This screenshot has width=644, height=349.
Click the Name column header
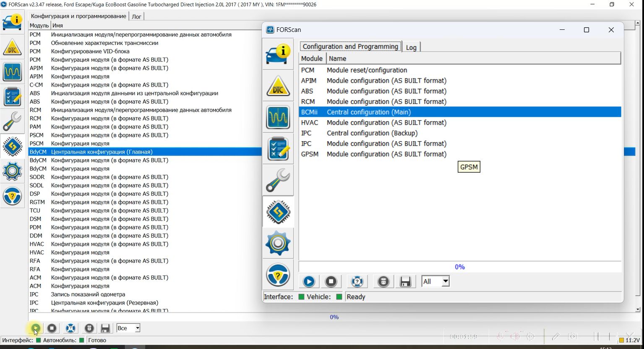[x=473, y=58]
